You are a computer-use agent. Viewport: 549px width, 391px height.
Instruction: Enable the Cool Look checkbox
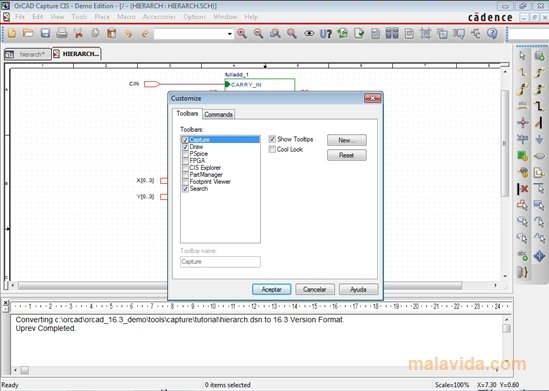pos(272,149)
